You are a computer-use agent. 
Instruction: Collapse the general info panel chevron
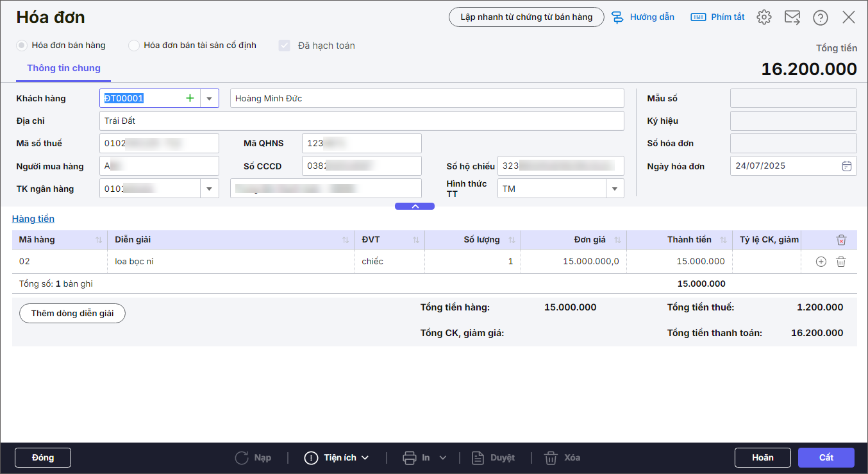tap(415, 207)
